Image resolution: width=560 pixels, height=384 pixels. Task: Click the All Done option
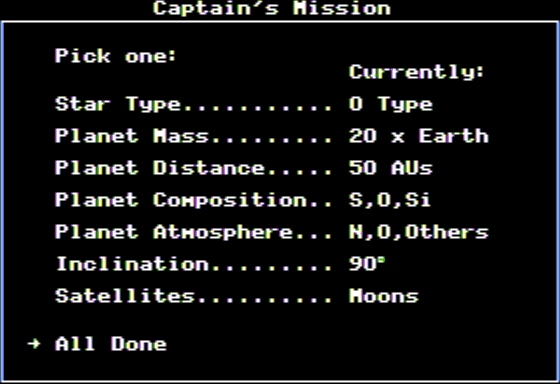[x=111, y=344]
